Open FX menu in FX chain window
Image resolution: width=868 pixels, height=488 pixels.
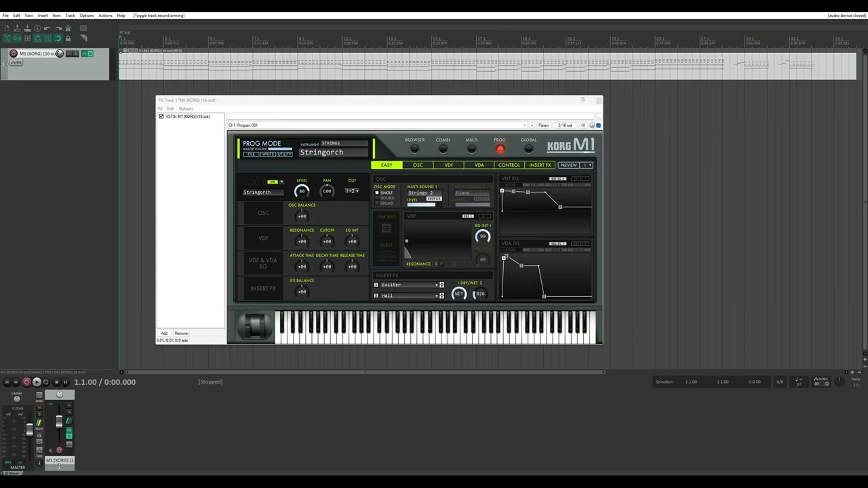161,108
